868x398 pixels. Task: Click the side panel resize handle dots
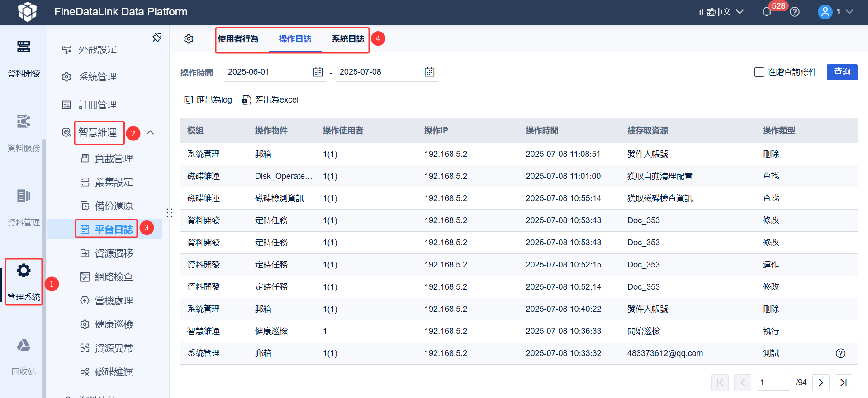point(170,213)
